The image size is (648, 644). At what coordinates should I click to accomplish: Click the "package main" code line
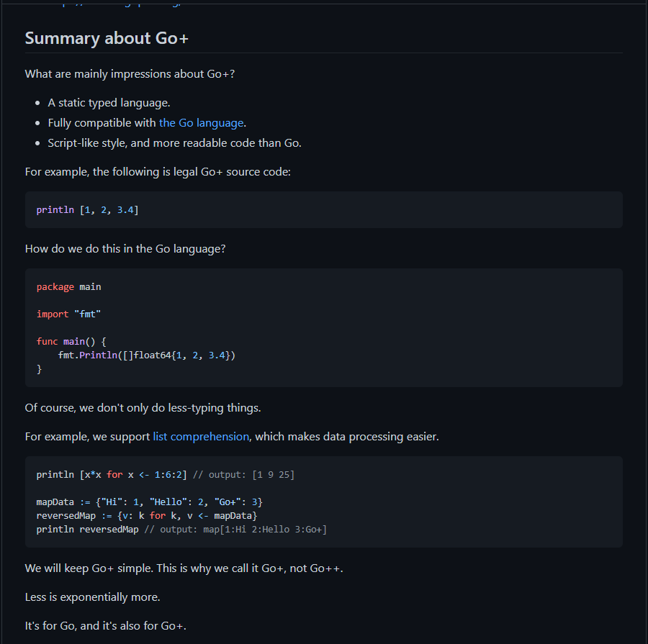pos(68,286)
